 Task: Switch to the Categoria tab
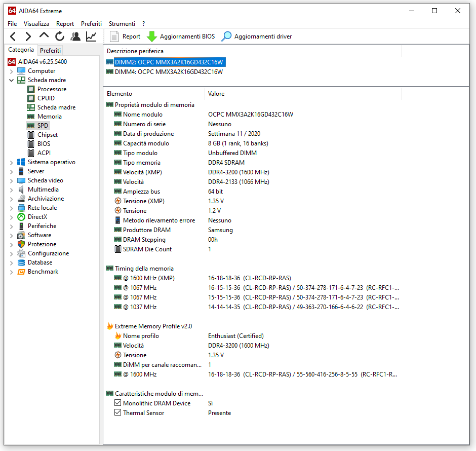[21, 50]
